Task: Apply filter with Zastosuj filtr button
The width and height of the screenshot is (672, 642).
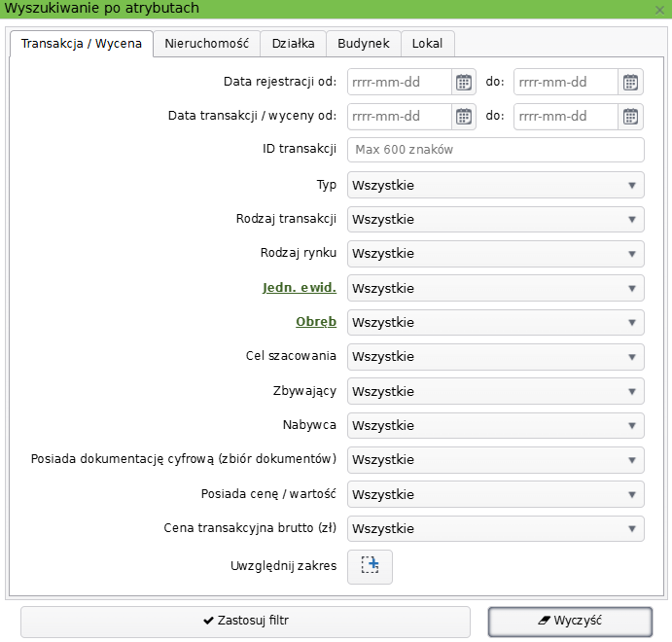Action: [x=245, y=621]
